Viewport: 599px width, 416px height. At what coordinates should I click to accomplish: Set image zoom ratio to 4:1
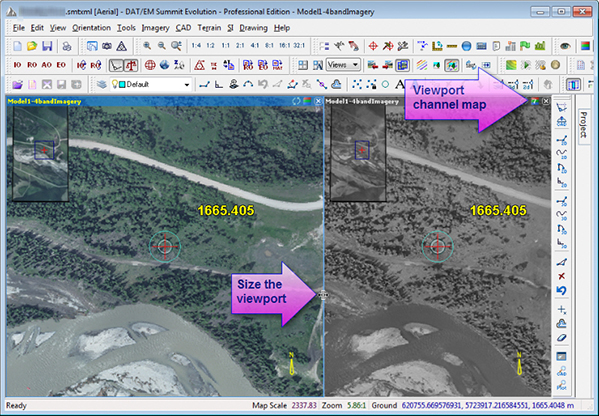(255, 45)
